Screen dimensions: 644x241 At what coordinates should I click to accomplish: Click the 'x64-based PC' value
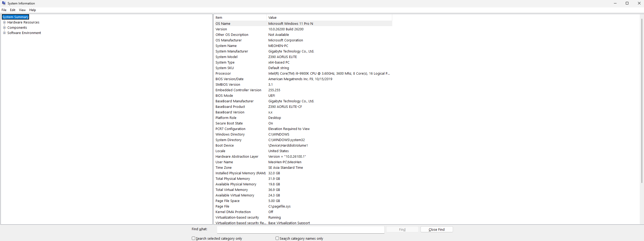point(279,62)
